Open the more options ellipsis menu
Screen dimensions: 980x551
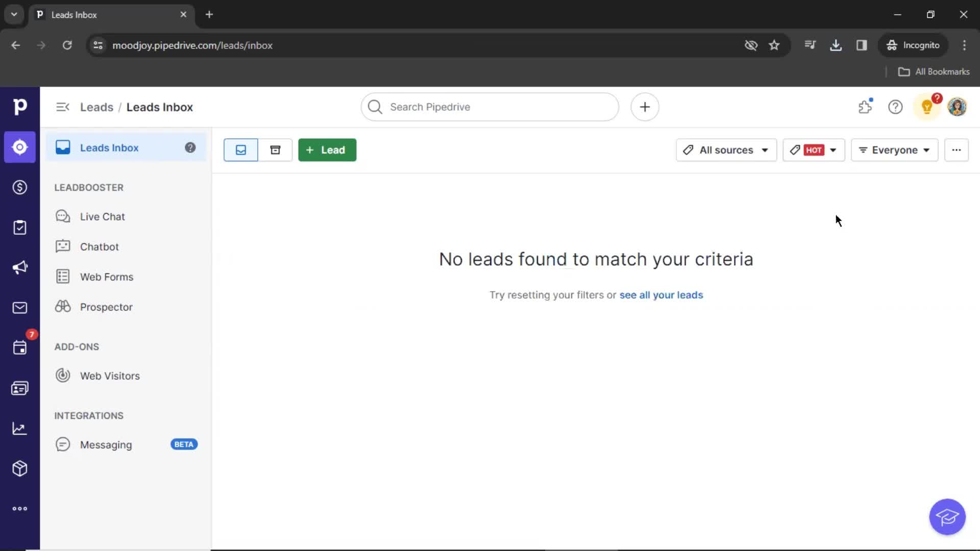[x=956, y=149]
